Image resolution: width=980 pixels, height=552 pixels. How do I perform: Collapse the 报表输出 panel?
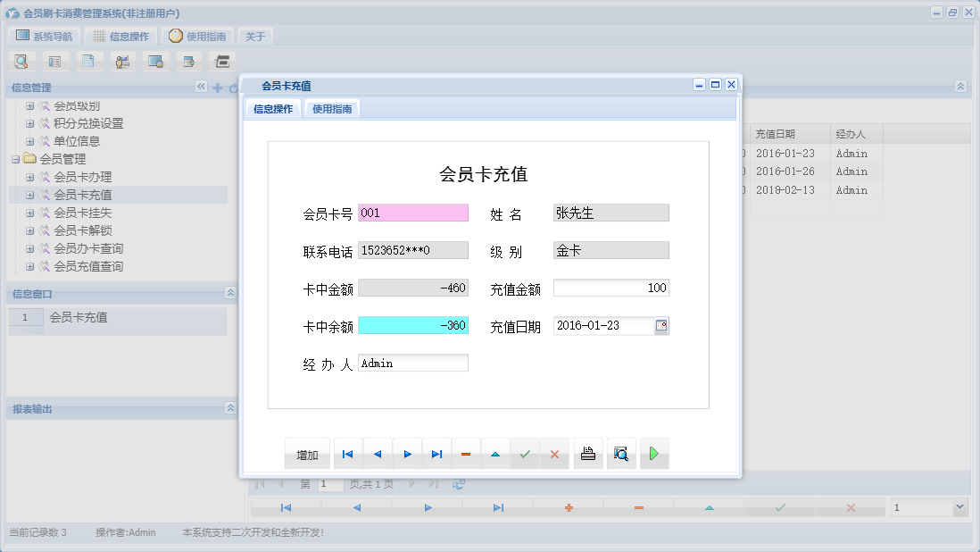229,408
